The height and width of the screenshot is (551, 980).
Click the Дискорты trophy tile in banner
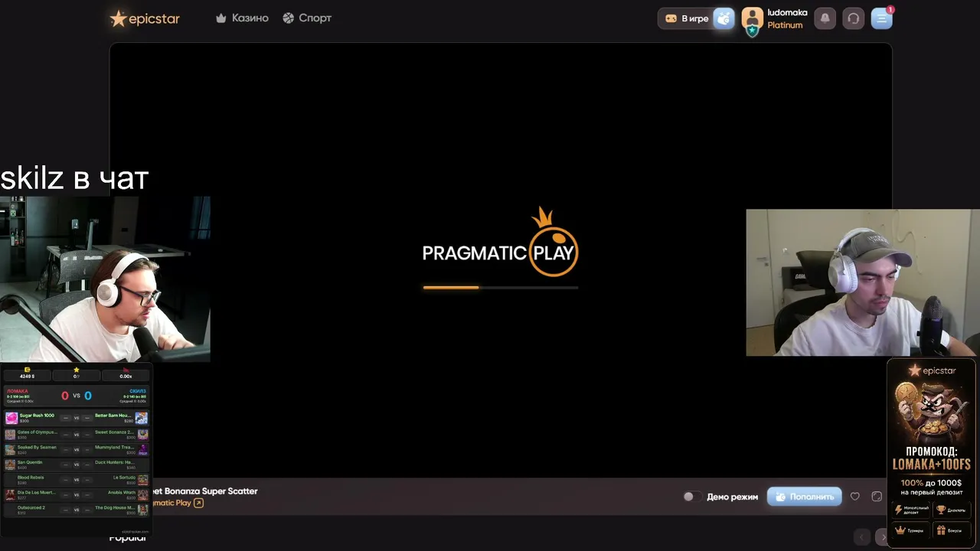point(952,510)
